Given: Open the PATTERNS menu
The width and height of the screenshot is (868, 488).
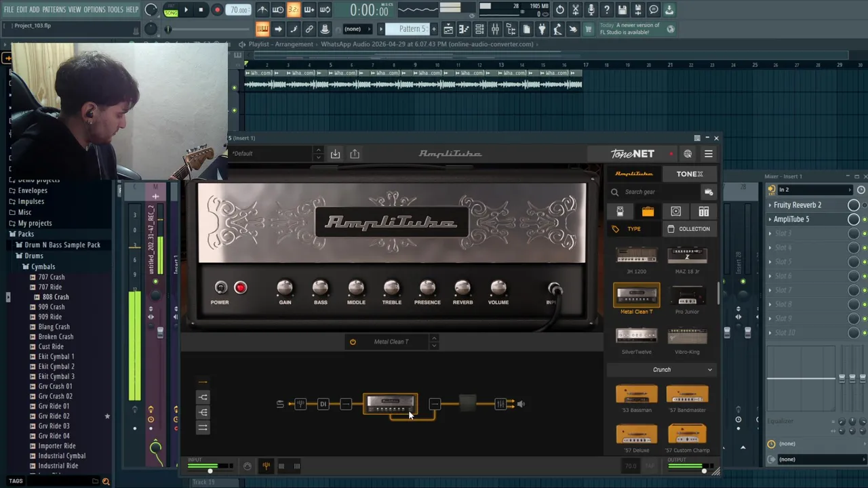Looking at the screenshot, I should (x=54, y=9).
